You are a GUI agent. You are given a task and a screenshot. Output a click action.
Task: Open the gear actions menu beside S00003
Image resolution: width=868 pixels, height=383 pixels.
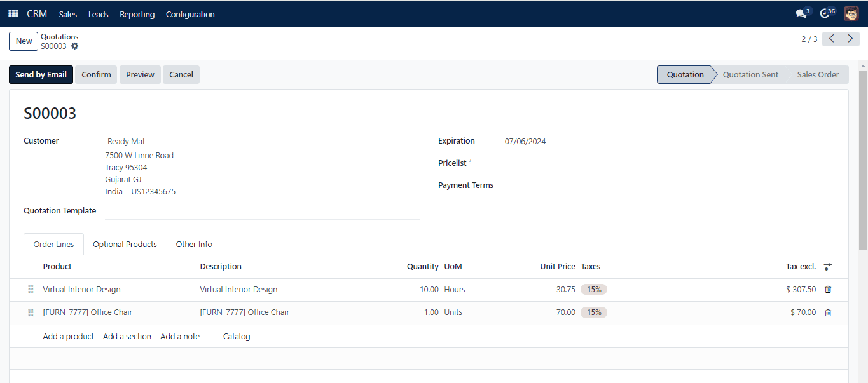coord(74,46)
